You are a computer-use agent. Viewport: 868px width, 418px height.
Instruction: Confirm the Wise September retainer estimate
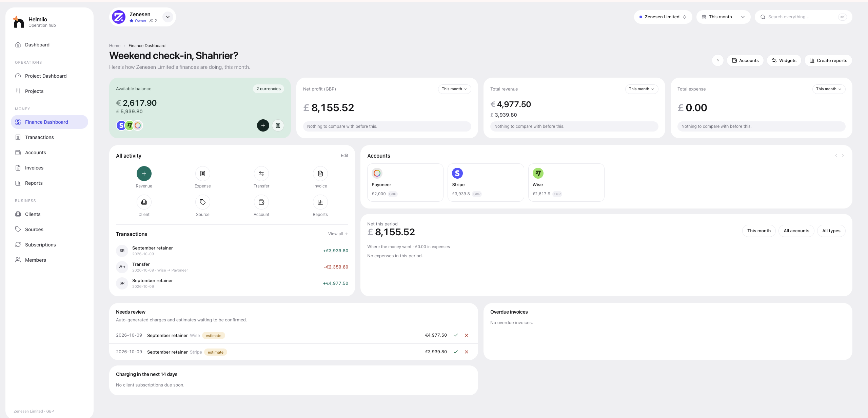pyautogui.click(x=456, y=335)
